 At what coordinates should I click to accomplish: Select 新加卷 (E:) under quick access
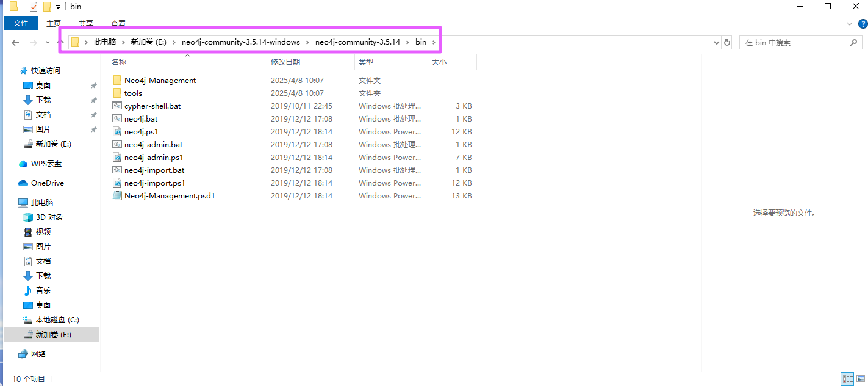pyautogui.click(x=53, y=144)
